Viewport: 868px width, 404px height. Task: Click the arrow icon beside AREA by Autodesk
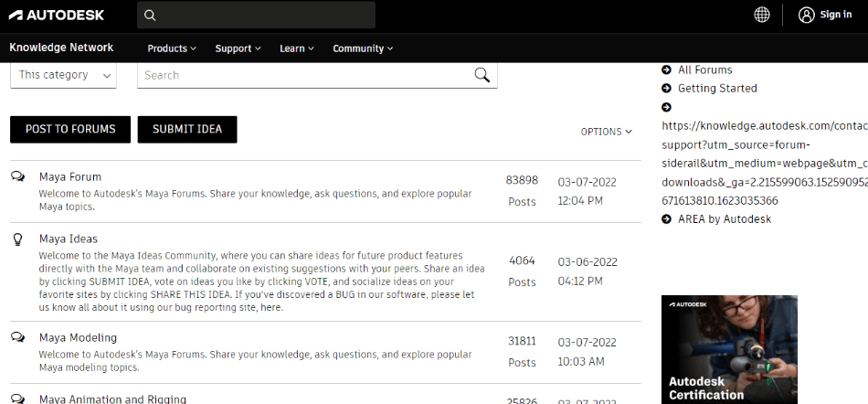[666, 219]
